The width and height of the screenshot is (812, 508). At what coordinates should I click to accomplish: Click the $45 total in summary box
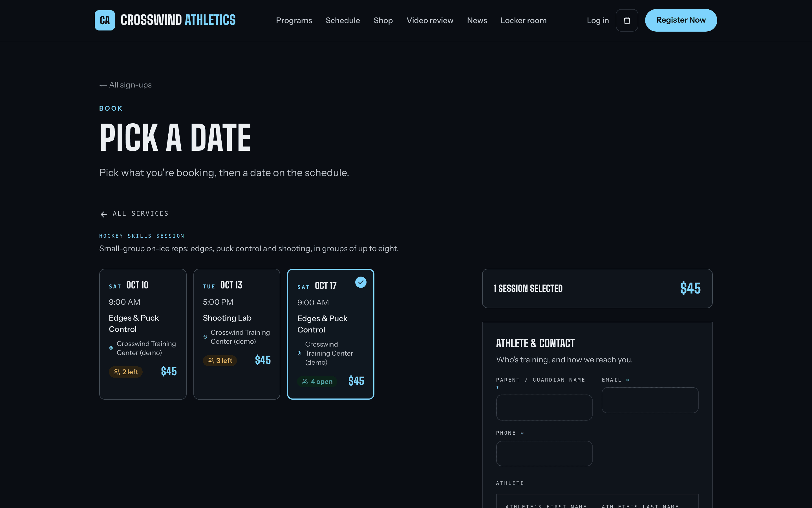[690, 288]
